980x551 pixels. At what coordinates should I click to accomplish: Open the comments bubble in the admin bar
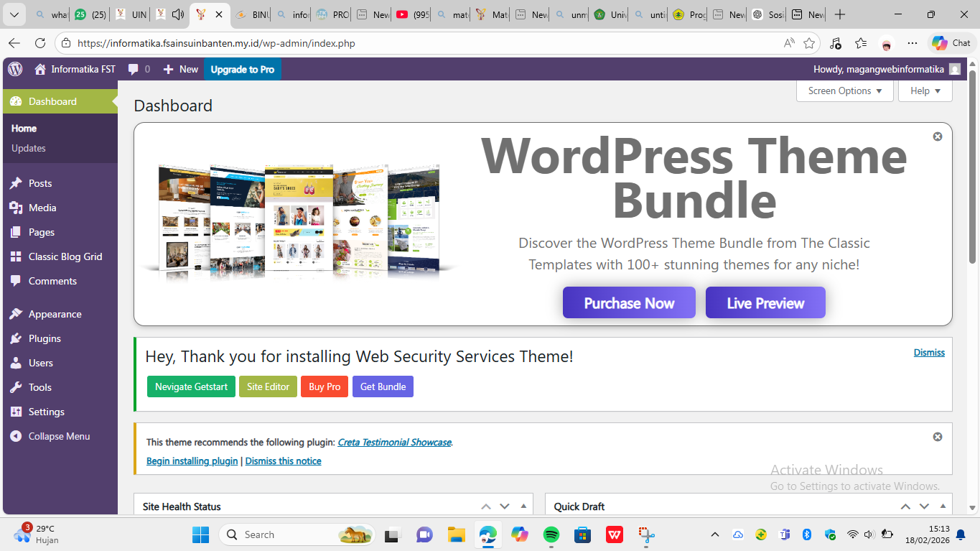click(x=139, y=69)
